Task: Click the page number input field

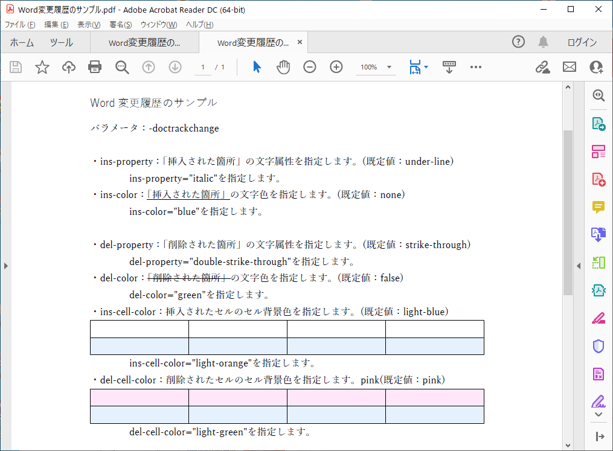Action: coord(203,67)
